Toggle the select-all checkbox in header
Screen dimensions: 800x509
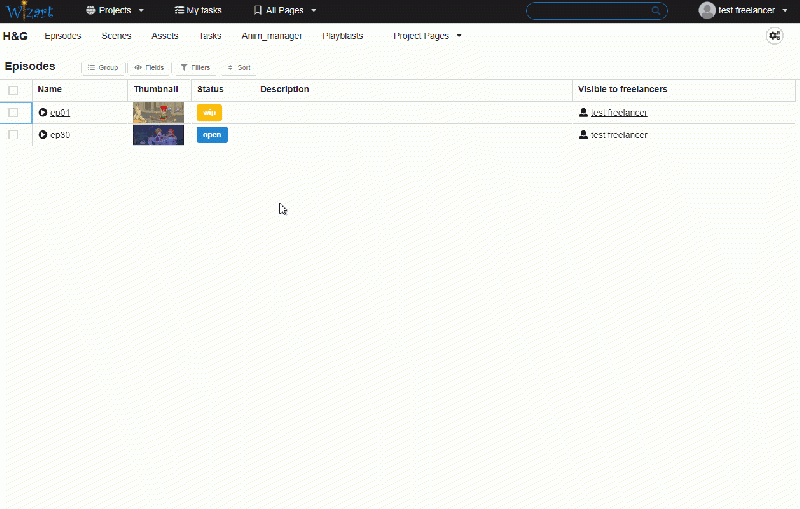click(13, 90)
